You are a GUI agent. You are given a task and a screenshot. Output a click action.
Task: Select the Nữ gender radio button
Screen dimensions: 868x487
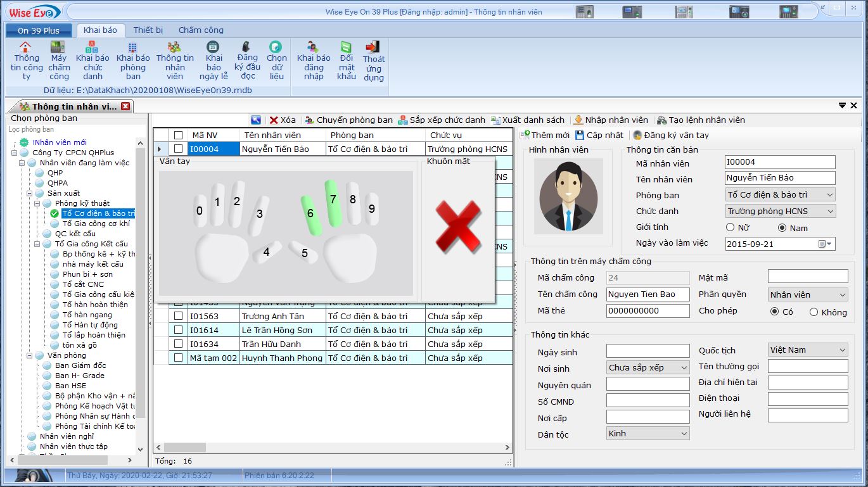tap(731, 227)
